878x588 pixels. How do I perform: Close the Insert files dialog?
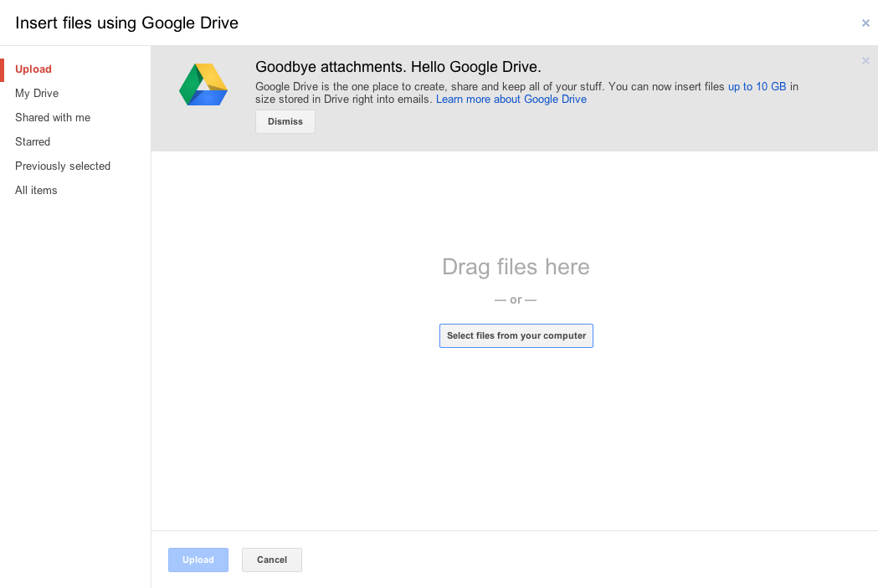click(x=865, y=23)
